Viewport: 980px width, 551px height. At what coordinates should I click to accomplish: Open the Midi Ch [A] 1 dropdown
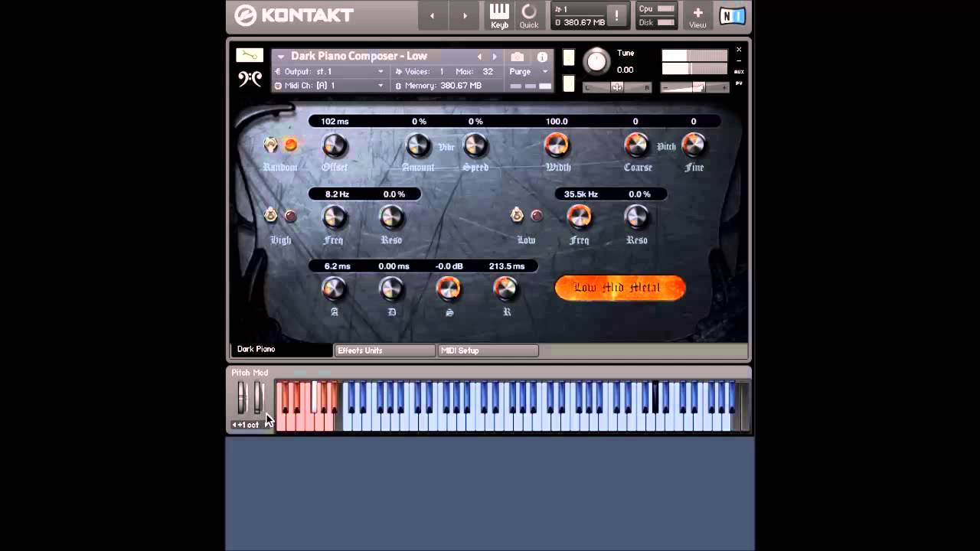click(x=329, y=86)
